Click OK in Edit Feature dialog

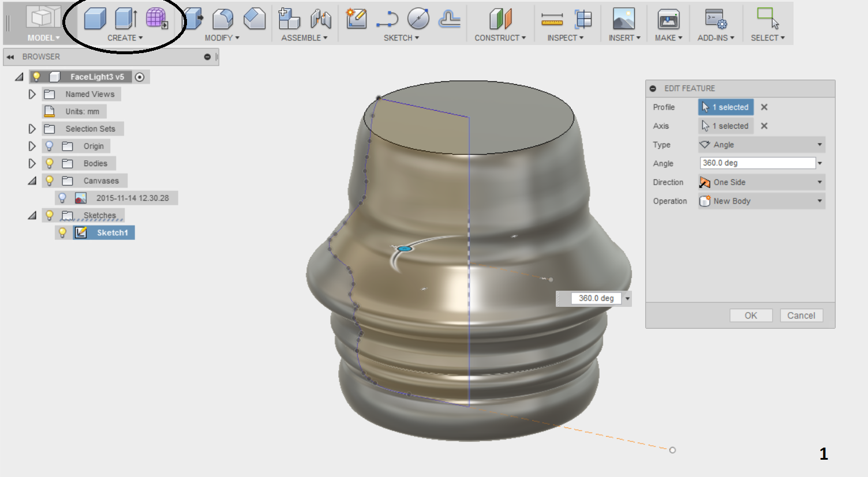[751, 316]
